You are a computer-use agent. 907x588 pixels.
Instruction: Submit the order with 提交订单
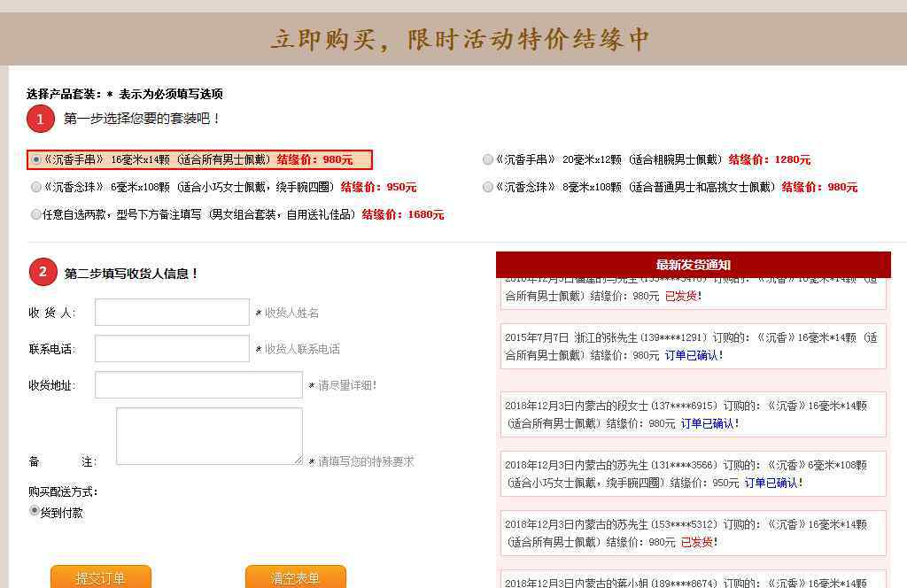(101, 577)
